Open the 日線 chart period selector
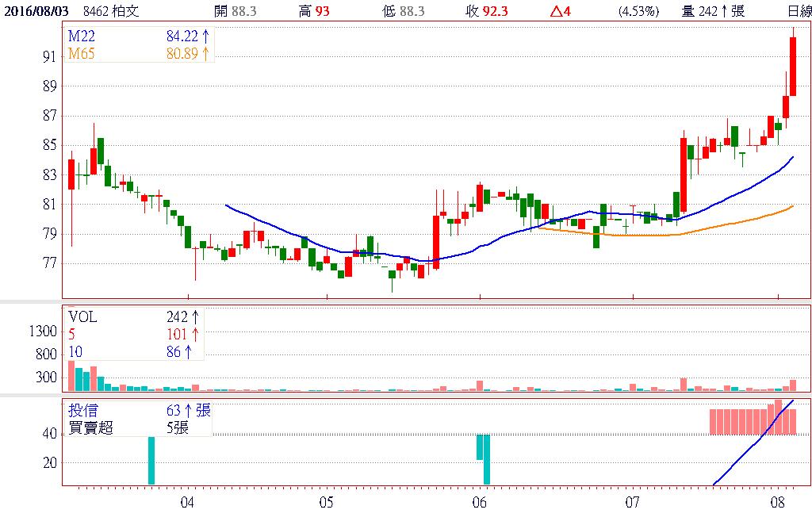 [799, 11]
